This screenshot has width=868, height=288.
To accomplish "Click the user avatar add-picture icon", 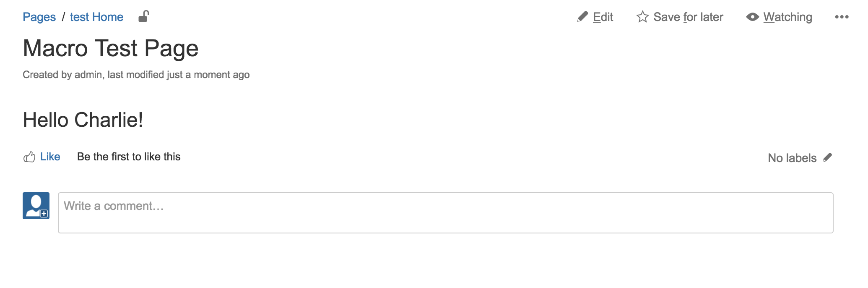I will 36,206.
